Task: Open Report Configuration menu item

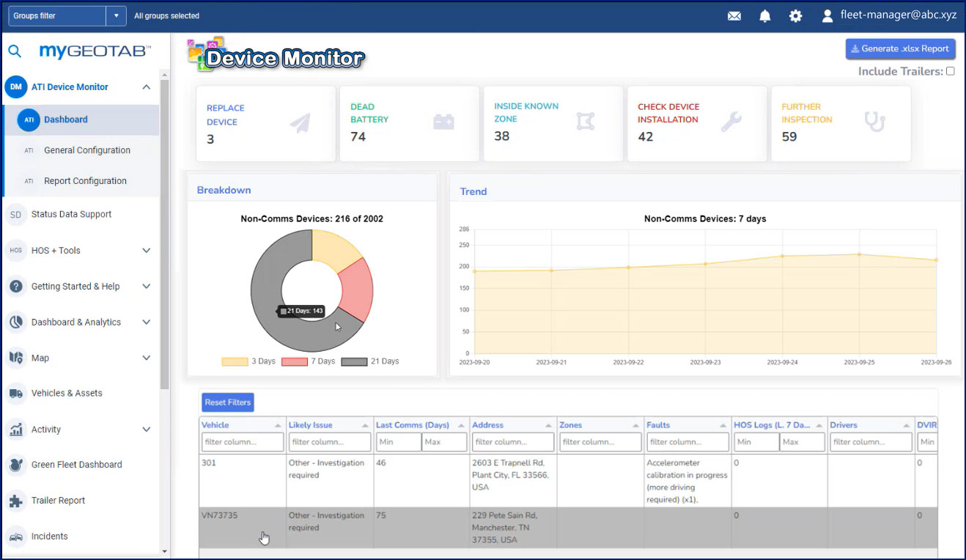Action: [x=85, y=181]
